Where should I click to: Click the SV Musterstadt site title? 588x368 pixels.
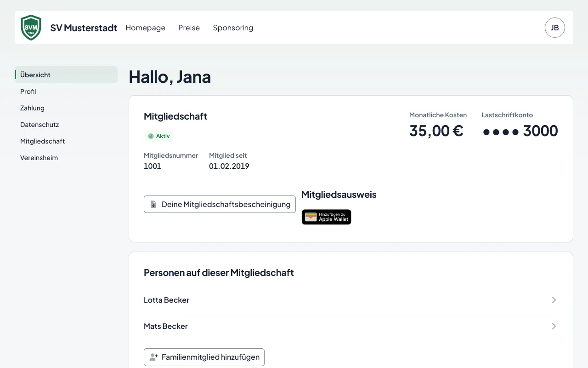pos(84,28)
